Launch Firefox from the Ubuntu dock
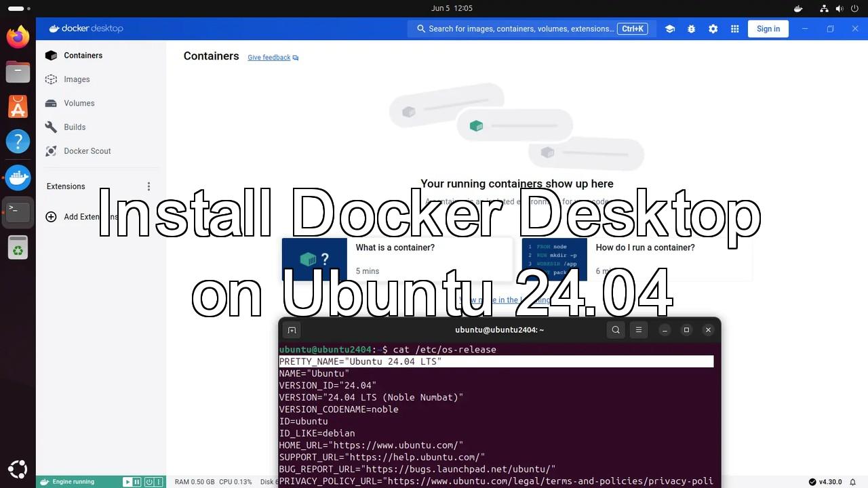The image size is (868, 488). (18, 37)
